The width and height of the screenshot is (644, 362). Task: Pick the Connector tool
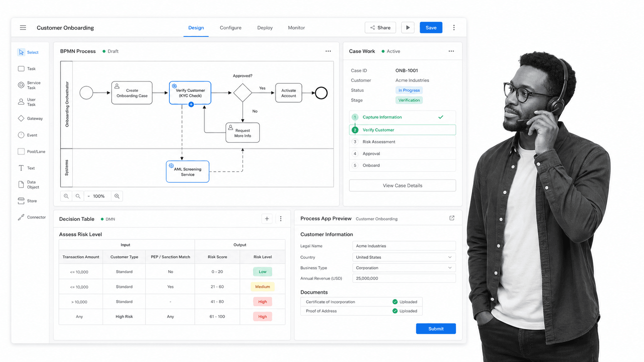[x=32, y=217]
